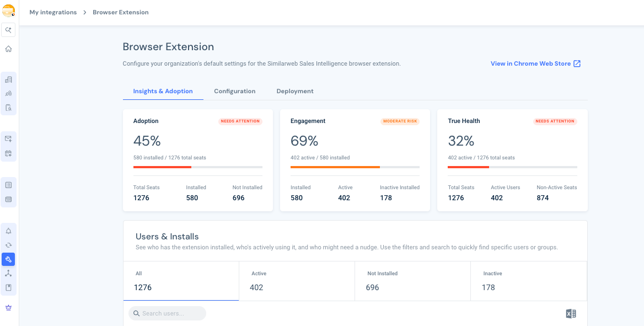Click the purple crown upgrade icon
Screen dimensions: 644x326
click(8, 307)
